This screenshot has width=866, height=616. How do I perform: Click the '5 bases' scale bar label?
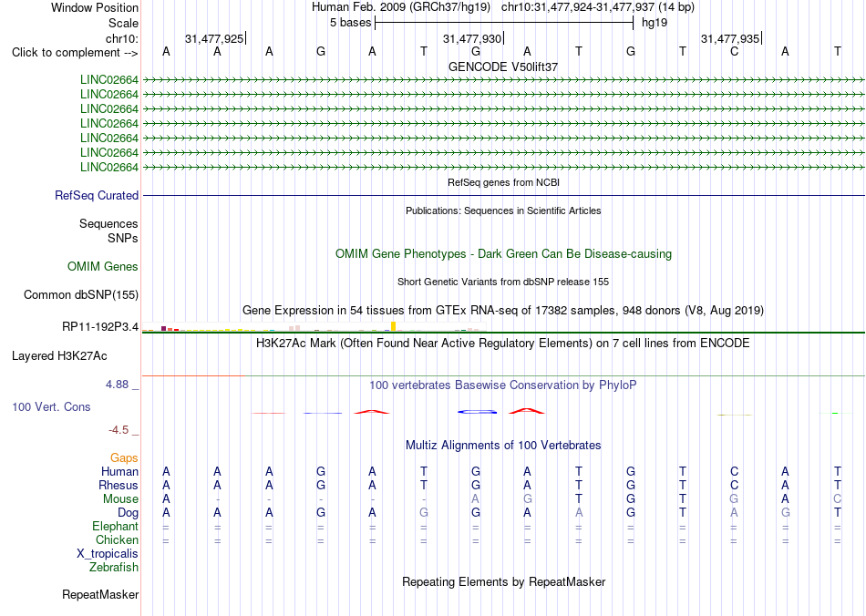pos(351,23)
